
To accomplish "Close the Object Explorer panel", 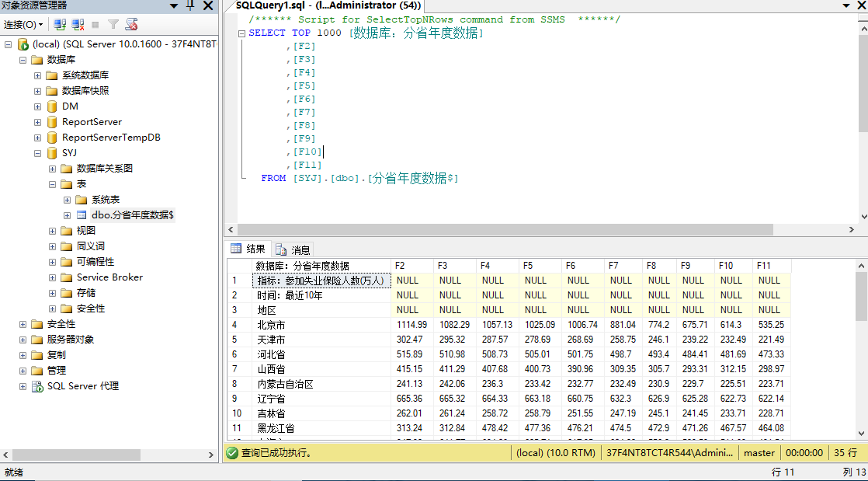I will (x=208, y=5).
